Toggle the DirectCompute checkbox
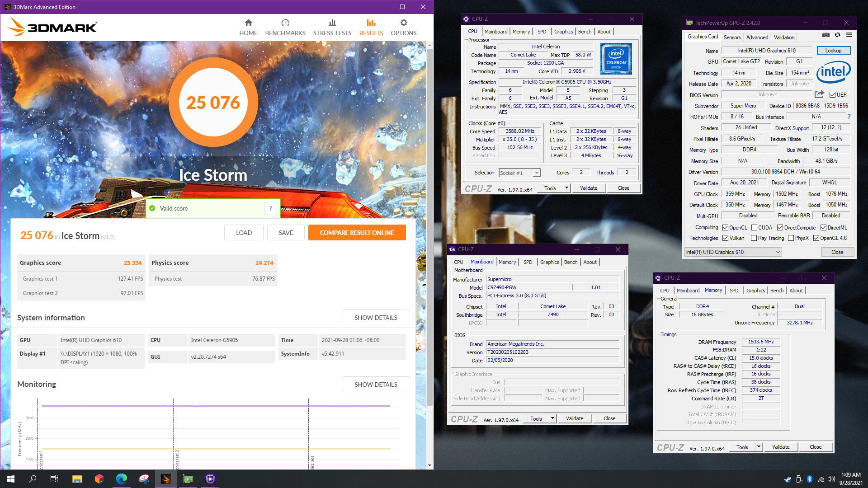The image size is (868, 488). coord(780,228)
